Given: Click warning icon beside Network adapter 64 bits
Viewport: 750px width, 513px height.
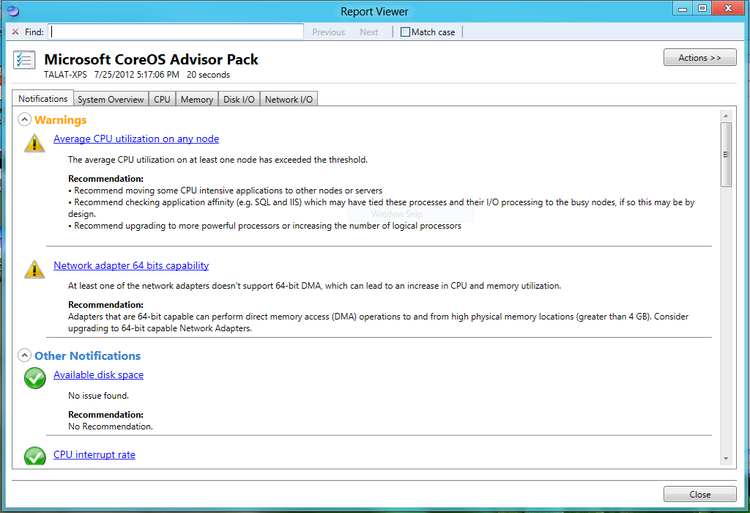Looking at the screenshot, I should [34, 269].
